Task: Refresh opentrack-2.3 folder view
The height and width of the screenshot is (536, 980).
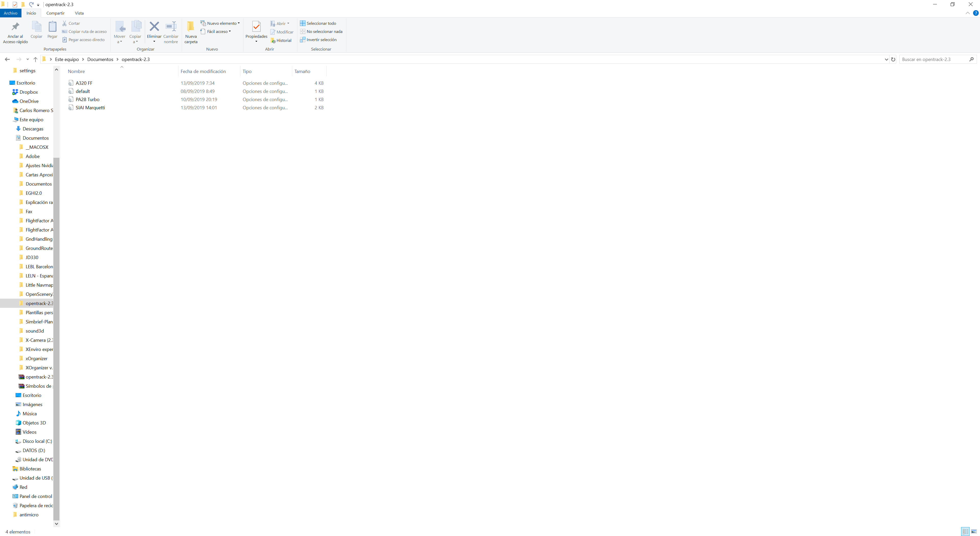Action: 893,59
